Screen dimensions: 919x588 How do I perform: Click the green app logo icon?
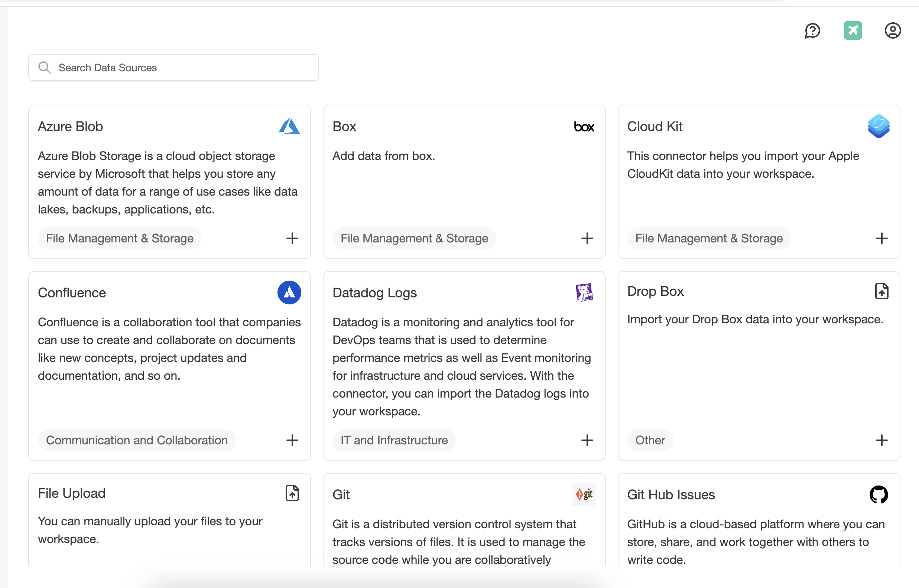click(x=853, y=30)
